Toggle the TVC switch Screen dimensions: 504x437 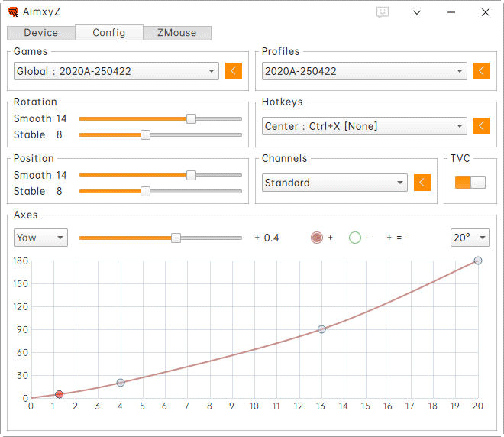pos(470,183)
